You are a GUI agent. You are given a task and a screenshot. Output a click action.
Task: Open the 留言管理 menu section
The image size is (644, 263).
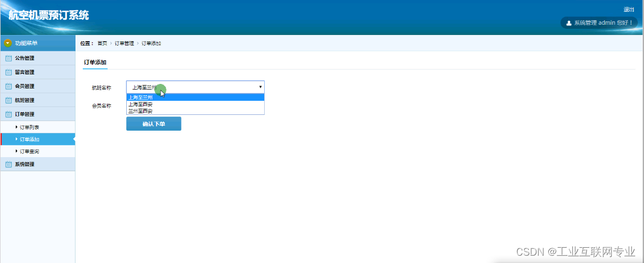(x=38, y=72)
